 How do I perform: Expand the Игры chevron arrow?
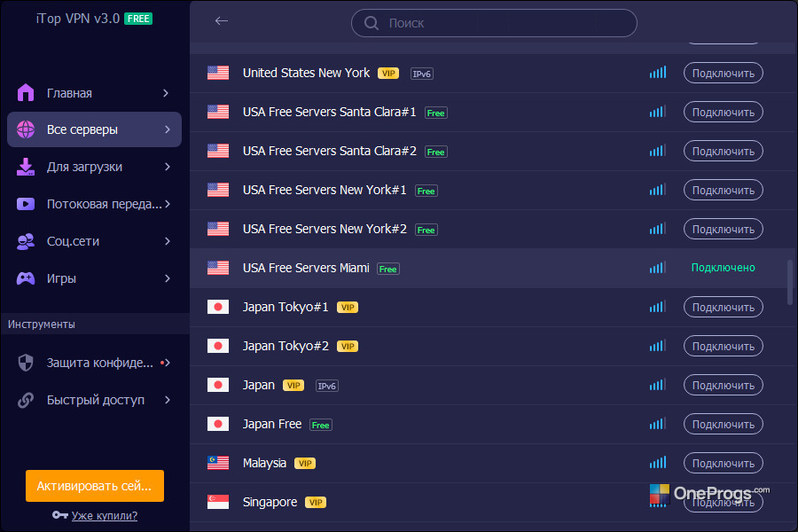(167, 278)
